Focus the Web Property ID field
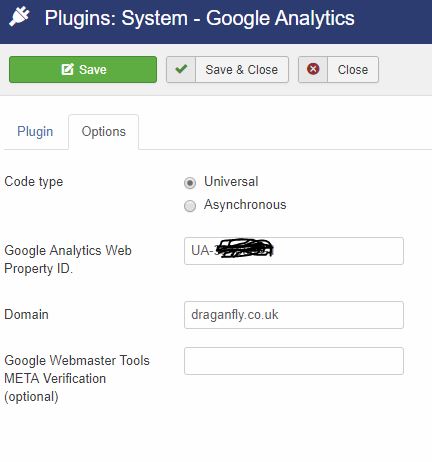The height and width of the screenshot is (462, 432). click(x=294, y=251)
